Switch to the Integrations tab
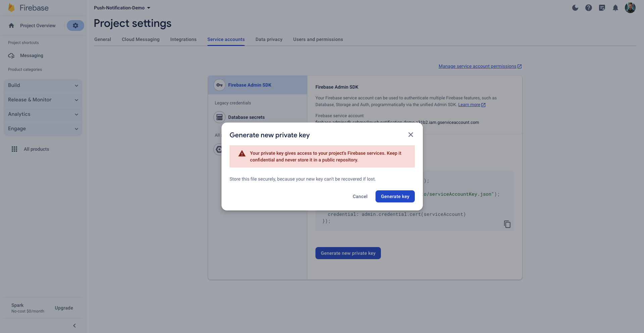644x333 pixels. tap(183, 39)
